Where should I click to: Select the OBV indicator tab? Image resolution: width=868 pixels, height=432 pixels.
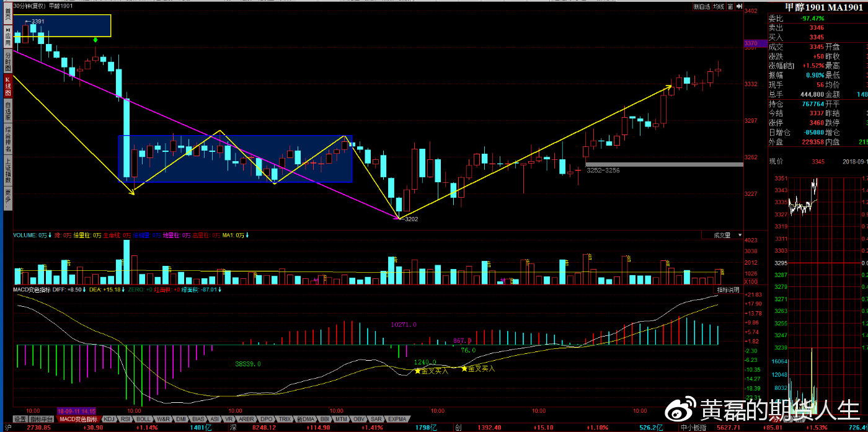click(x=359, y=420)
